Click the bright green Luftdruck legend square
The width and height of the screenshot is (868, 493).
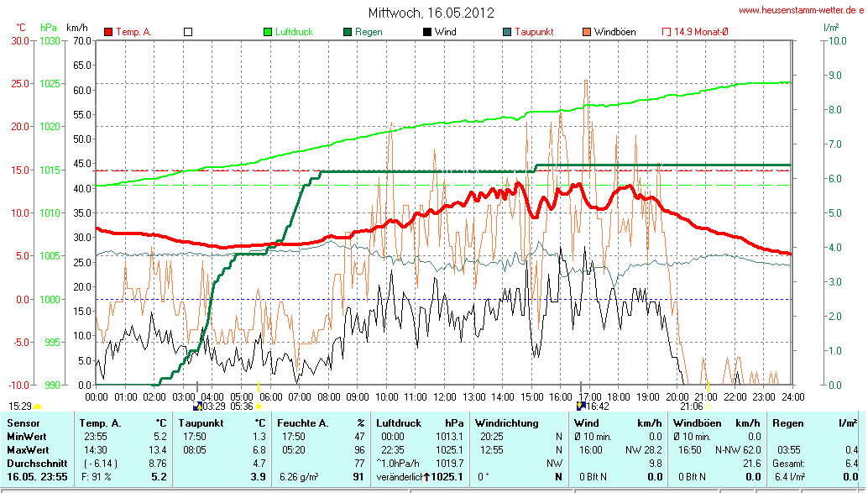point(268,32)
